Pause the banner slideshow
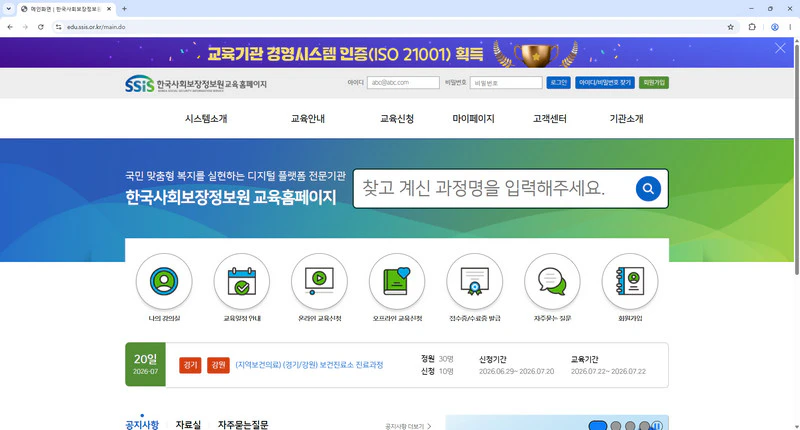This screenshot has height=430, width=800. [x=657, y=425]
